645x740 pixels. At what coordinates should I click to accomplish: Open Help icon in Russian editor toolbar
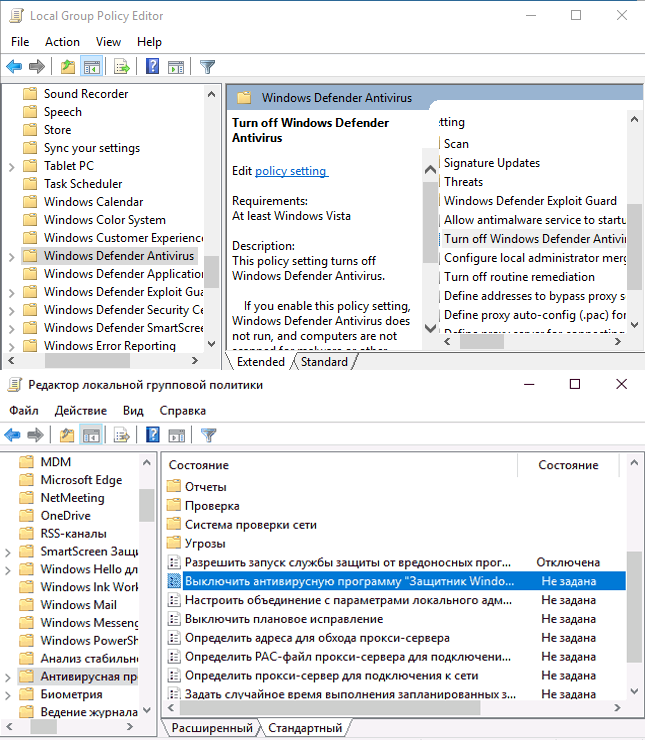point(152,435)
